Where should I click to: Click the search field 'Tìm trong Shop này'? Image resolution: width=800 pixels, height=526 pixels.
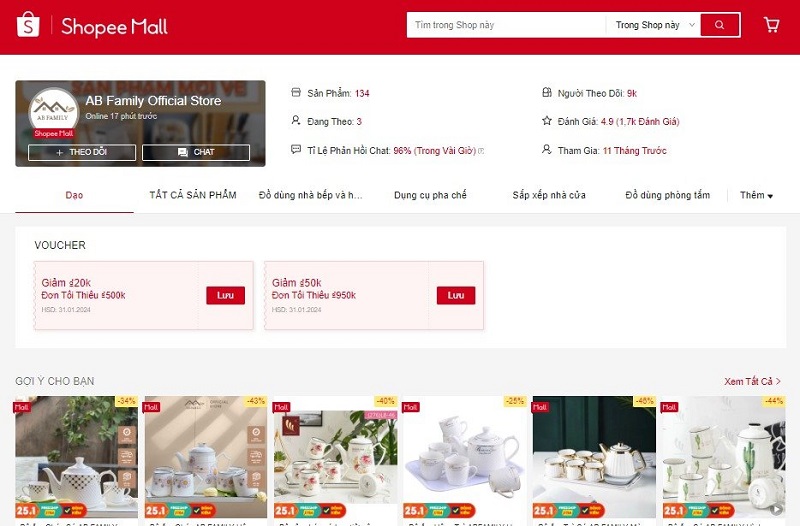click(505, 25)
